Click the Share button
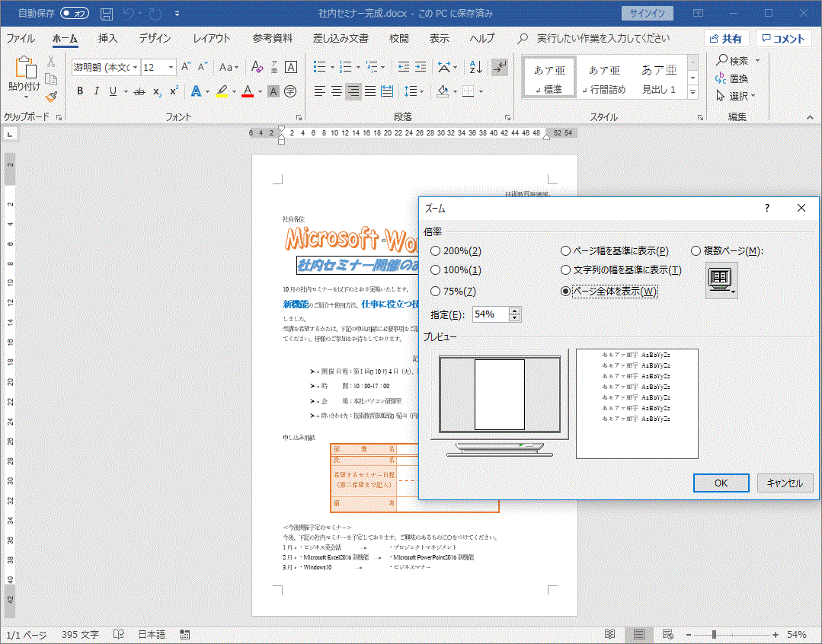822x644 pixels. point(726,38)
